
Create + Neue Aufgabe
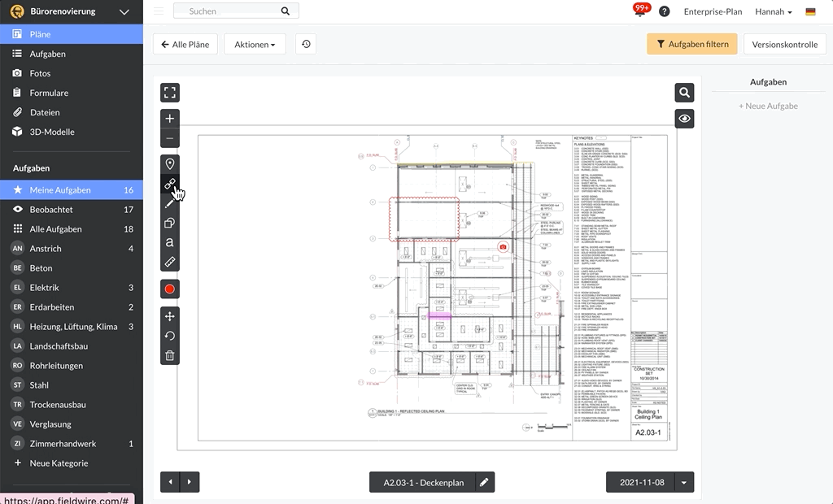tap(768, 106)
